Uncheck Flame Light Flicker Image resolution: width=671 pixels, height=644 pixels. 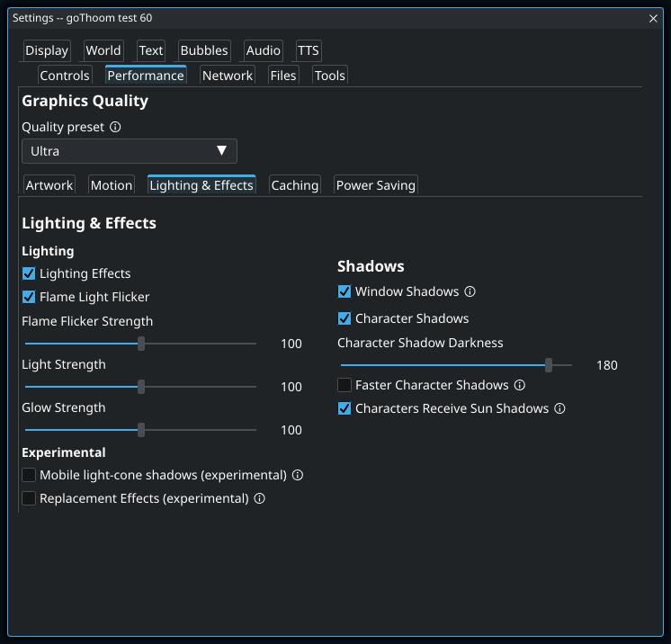(29, 297)
